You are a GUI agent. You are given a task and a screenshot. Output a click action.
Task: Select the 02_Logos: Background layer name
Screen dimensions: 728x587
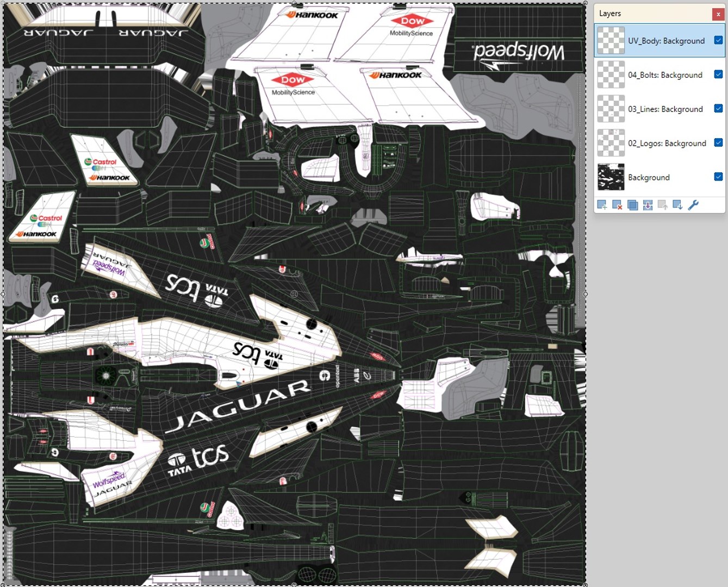click(x=667, y=143)
